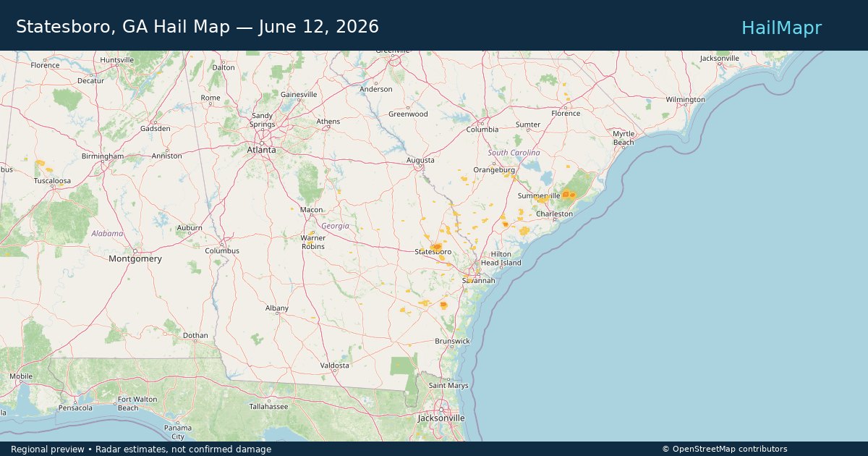Image resolution: width=868 pixels, height=456 pixels.
Task: Click the Hilton Head Island label
Action: click(x=501, y=258)
